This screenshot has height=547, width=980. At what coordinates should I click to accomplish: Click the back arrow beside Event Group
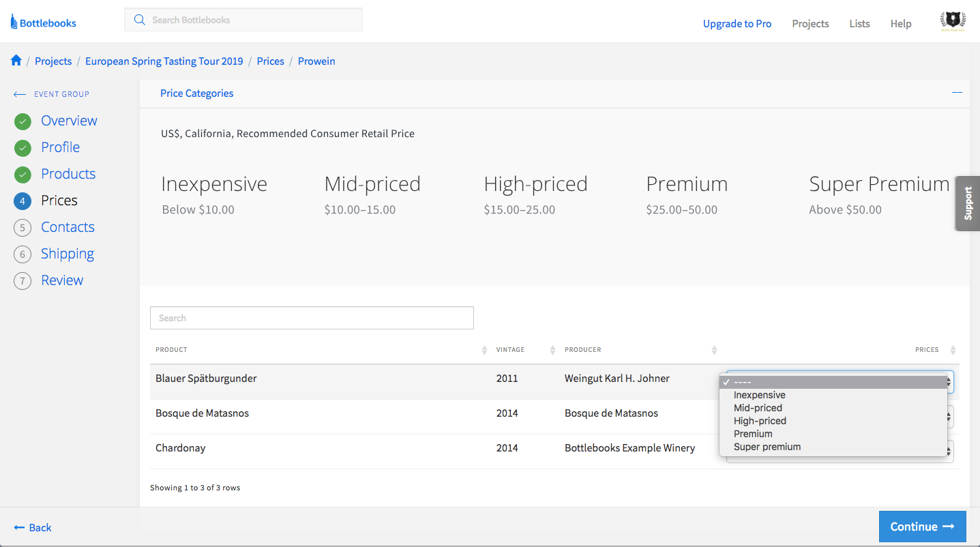point(20,94)
